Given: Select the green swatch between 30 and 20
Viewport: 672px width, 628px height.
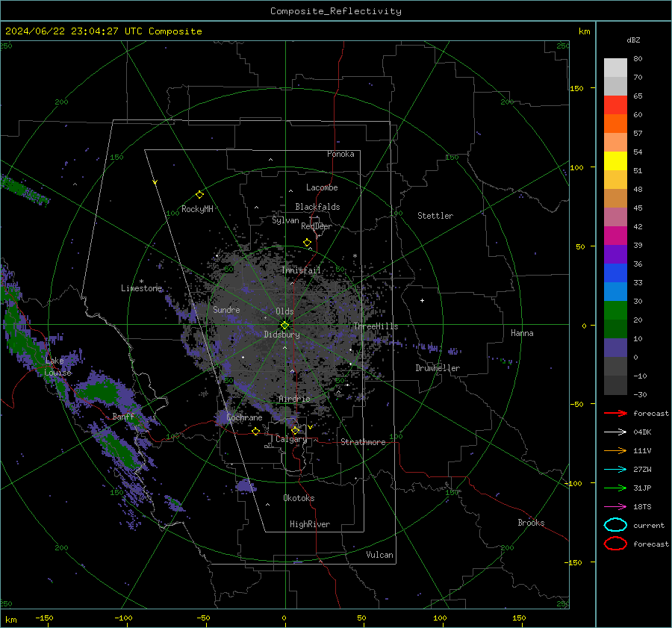Looking at the screenshot, I should click(x=615, y=310).
